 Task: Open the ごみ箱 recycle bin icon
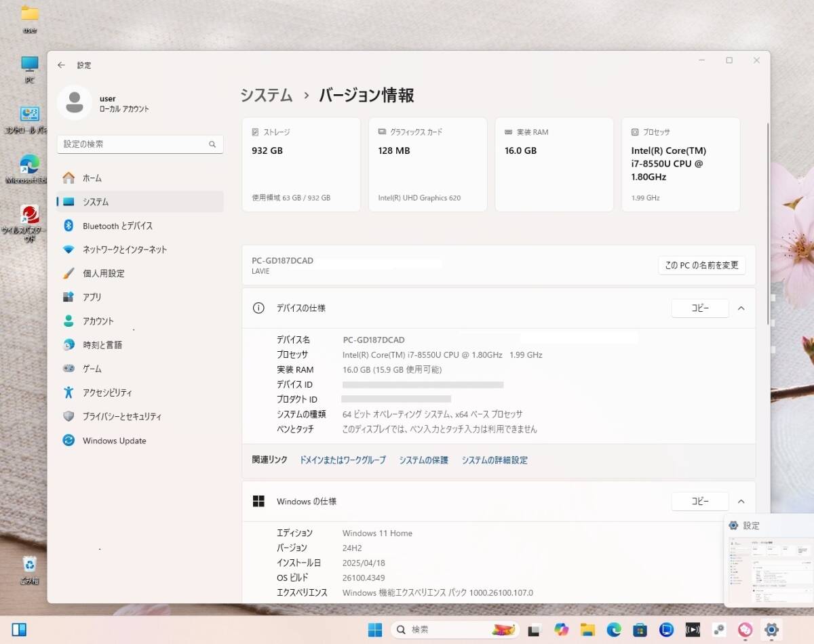(x=29, y=571)
